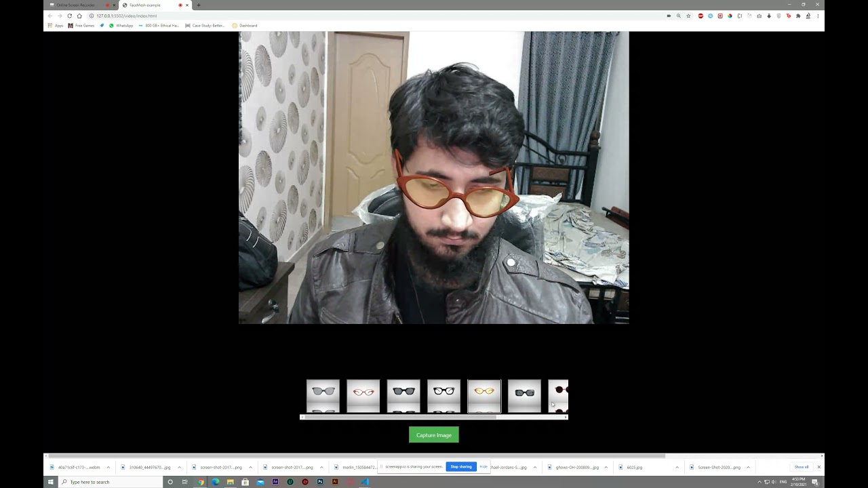Image resolution: width=868 pixels, height=488 pixels.
Task: Go forward to the next page
Action: (60, 16)
